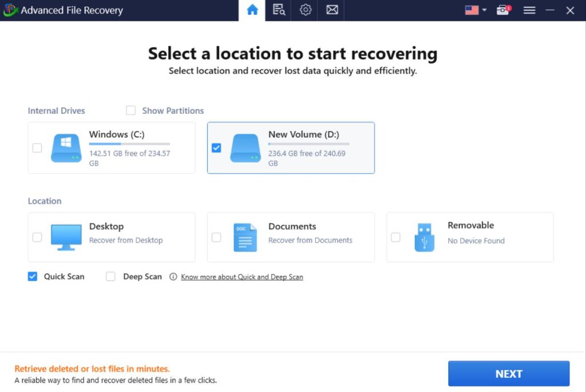Viewport: 586px width, 392px height.
Task: Open the US flag language dropdown
Action: click(x=476, y=10)
